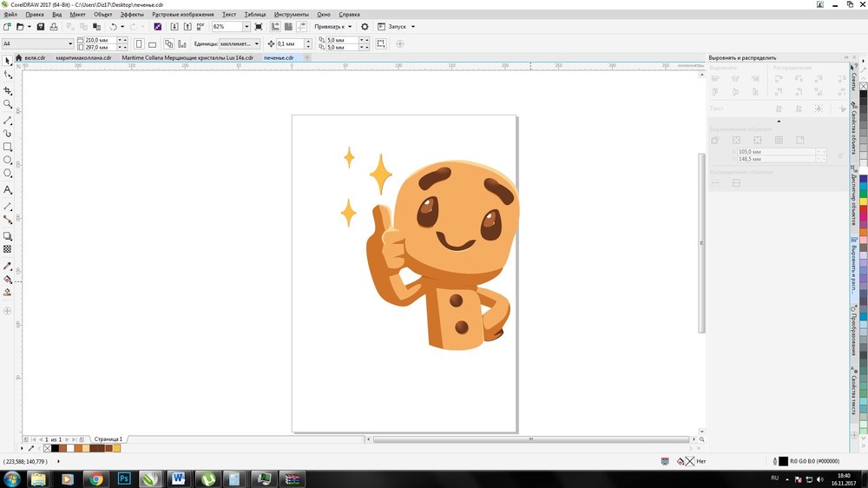
Task: Click the Save disk icon
Action: point(41,27)
